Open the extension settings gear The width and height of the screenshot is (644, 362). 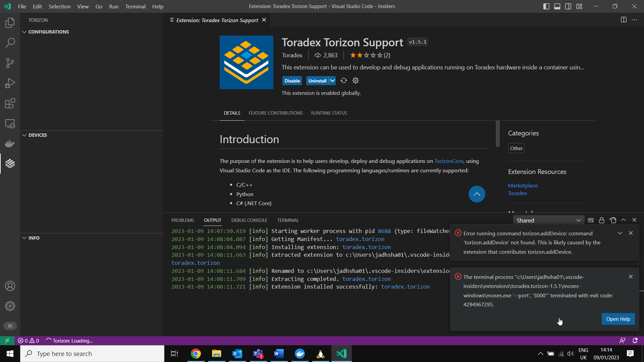click(356, 80)
